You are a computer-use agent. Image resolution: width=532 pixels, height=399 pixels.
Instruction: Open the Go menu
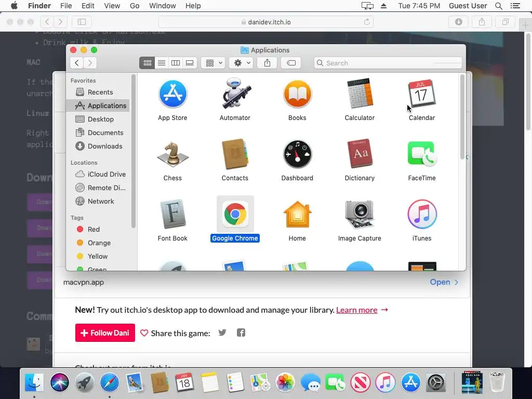(x=135, y=6)
